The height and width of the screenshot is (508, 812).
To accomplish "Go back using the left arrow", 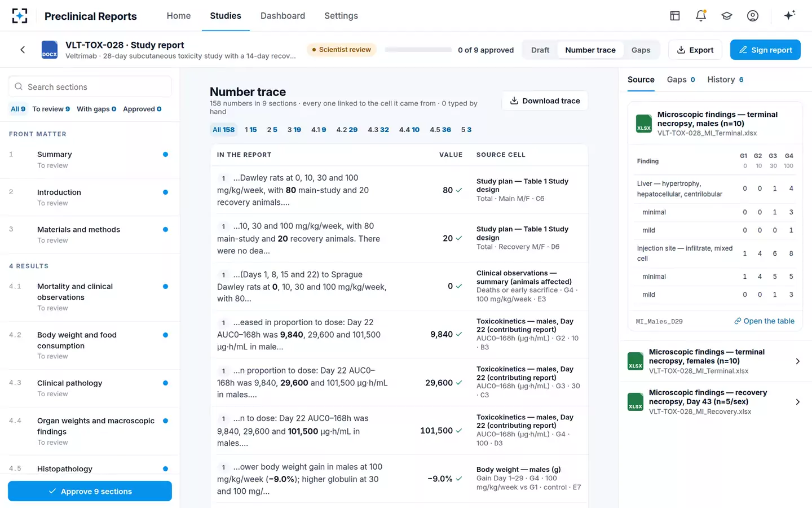I will [x=23, y=50].
